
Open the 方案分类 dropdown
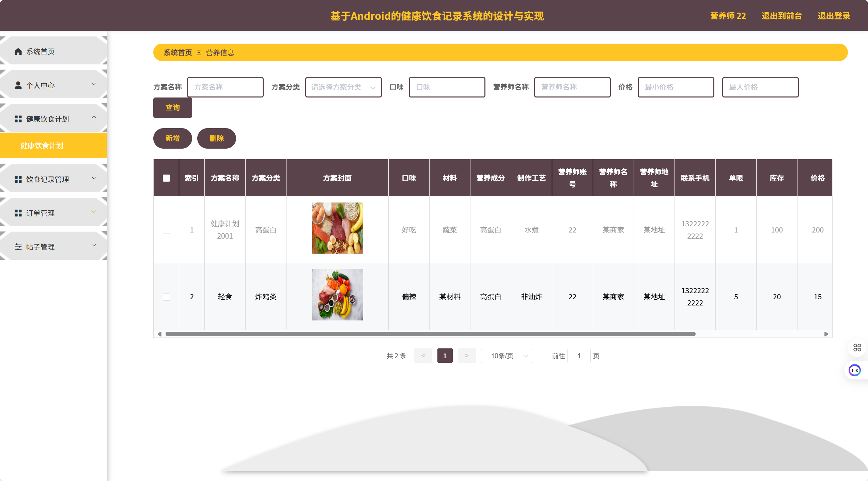coord(343,87)
